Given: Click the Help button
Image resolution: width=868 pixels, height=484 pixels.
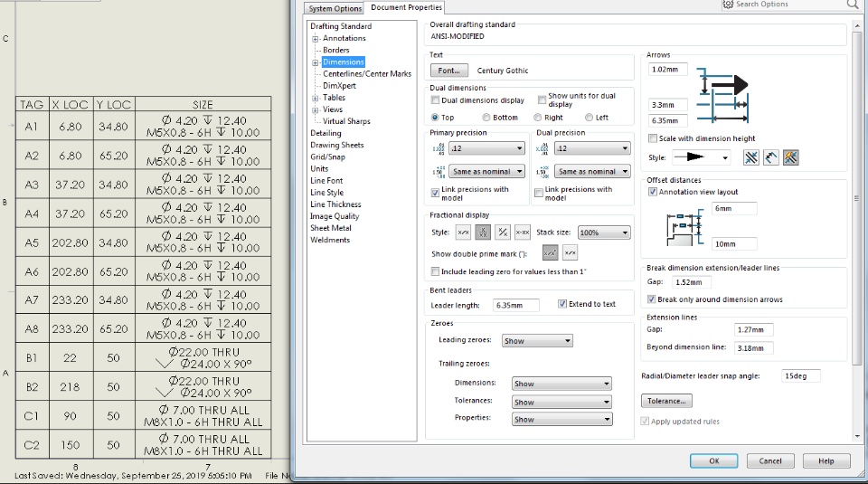Looking at the screenshot, I should [x=826, y=460].
